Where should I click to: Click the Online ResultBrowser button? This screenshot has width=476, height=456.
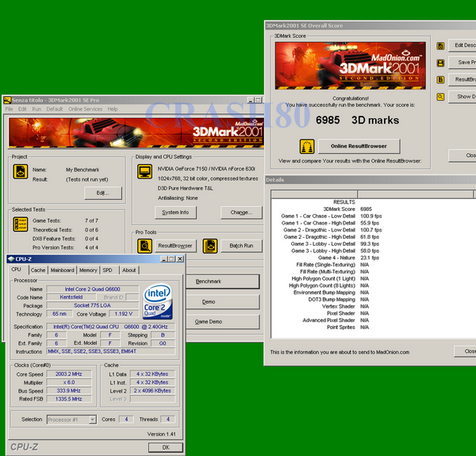coord(359,146)
